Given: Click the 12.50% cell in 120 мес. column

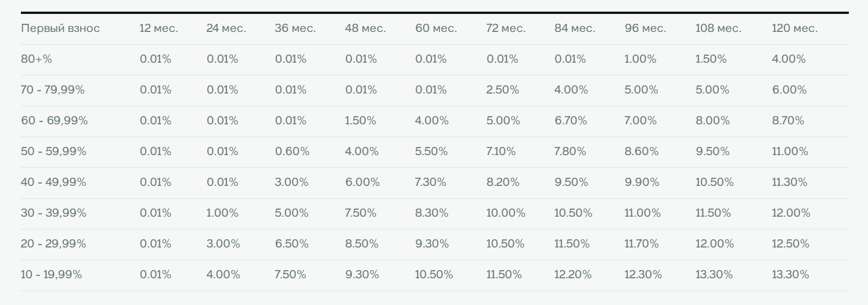Looking at the screenshot, I should click(791, 244).
